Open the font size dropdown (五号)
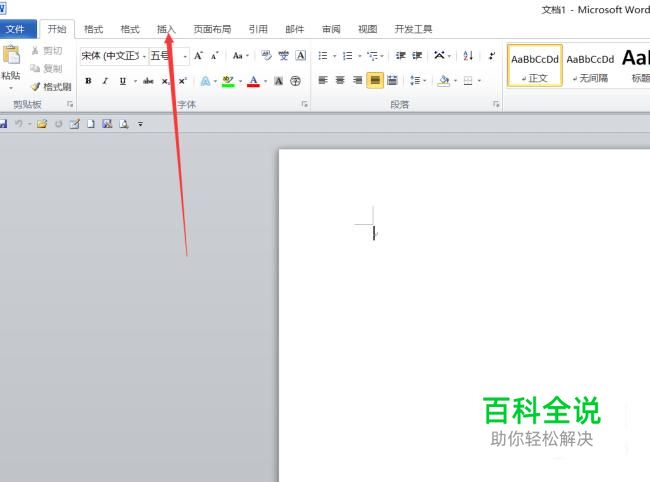This screenshot has width=650, height=482. click(x=185, y=56)
